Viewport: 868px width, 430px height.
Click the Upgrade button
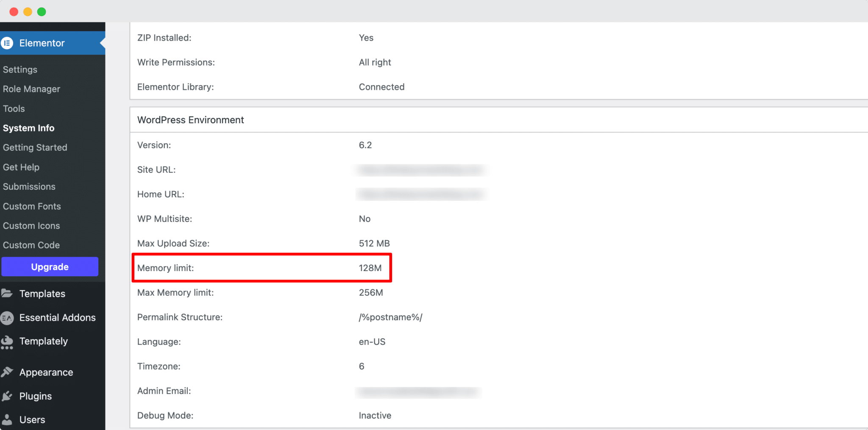tap(50, 266)
